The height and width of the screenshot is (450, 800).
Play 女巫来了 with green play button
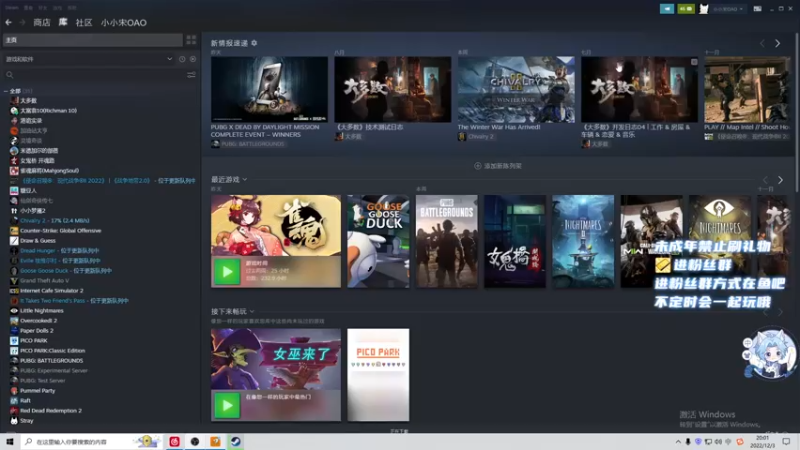tap(227, 406)
